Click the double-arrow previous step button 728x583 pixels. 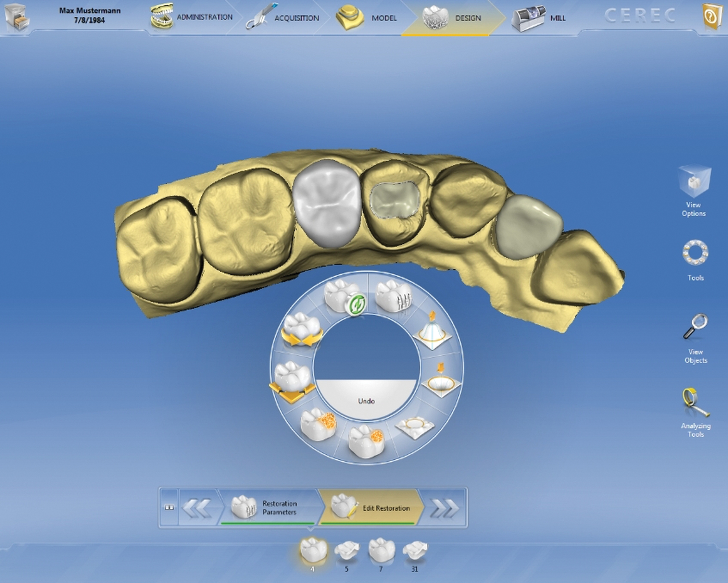point(197,508)
